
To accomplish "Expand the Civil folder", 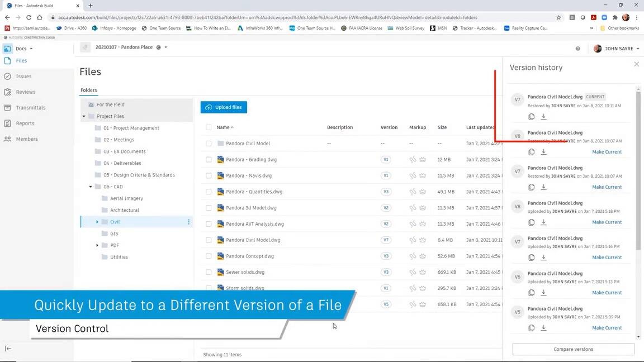I will [97, 222].
